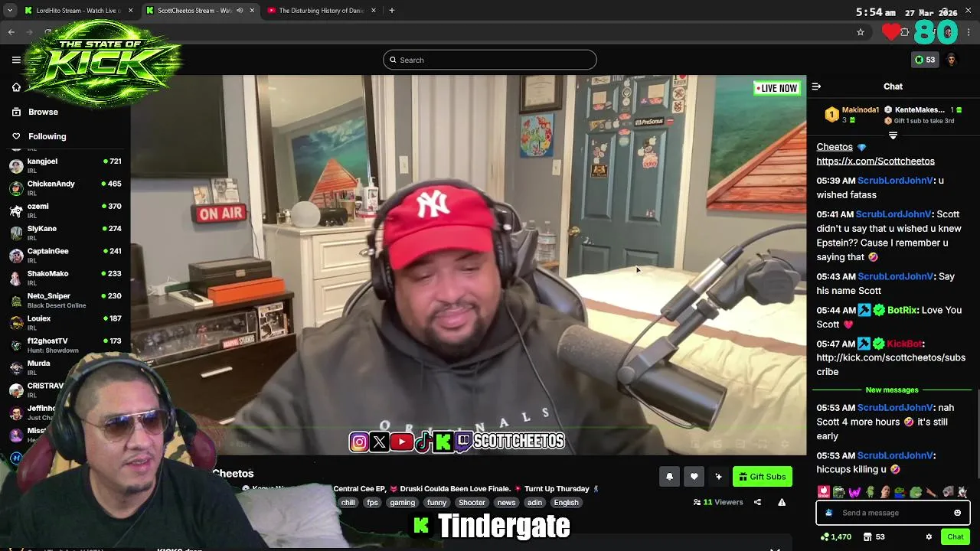
Task: Jump to New messages divider
Action: [x=892, y=390]
